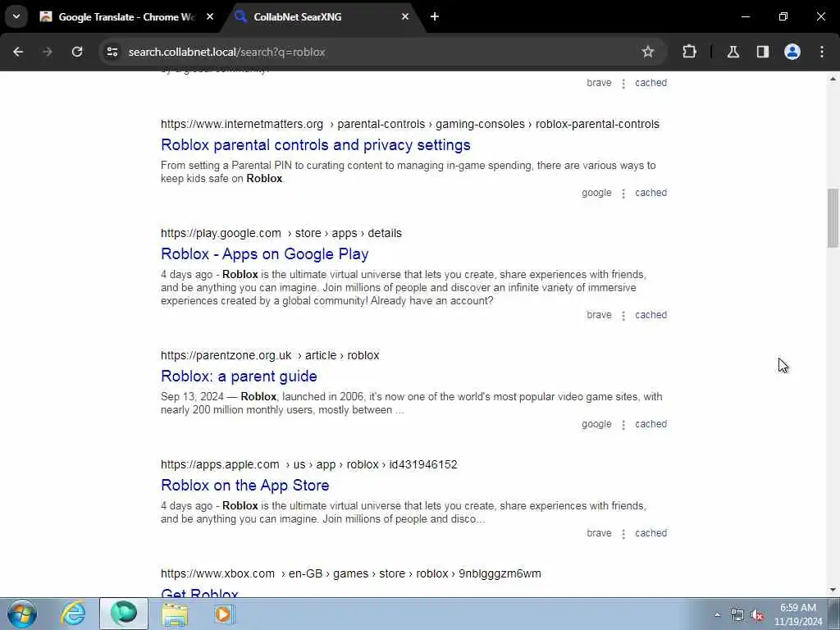The image size is (840, 630).
Task: Open the Windows Start menu
Action: coord(22,614)
